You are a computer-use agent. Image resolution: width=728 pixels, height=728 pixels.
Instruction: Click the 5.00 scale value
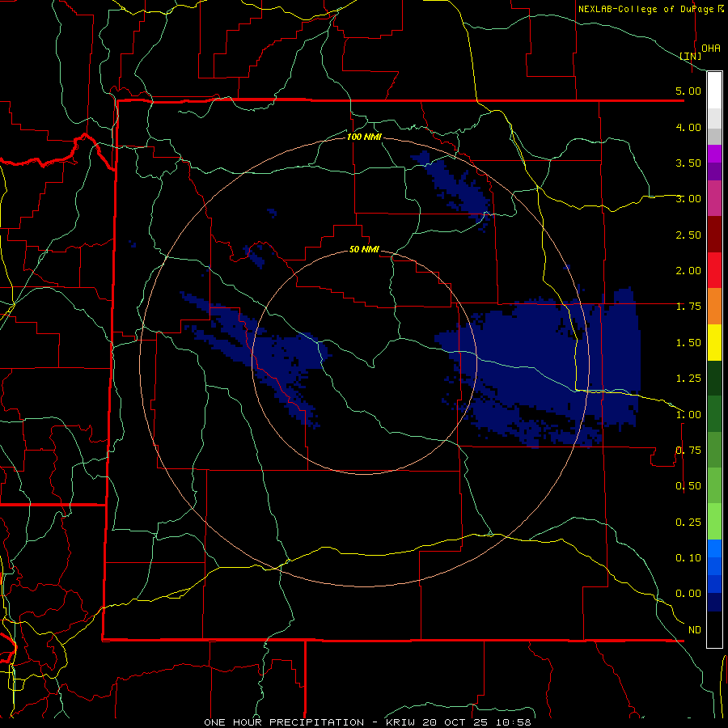point(688,91)
